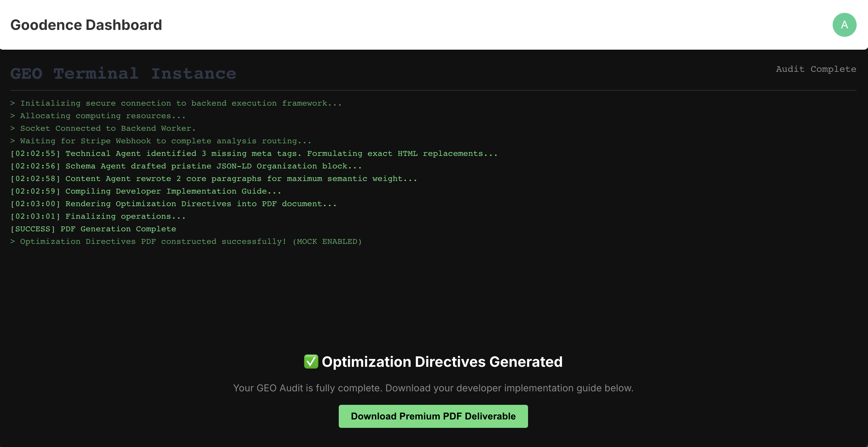The image size is (868, 447).
Task: Click SUCCESS PDF Generation Complete line
Action: pyautogui.click(x=93, y=229)
